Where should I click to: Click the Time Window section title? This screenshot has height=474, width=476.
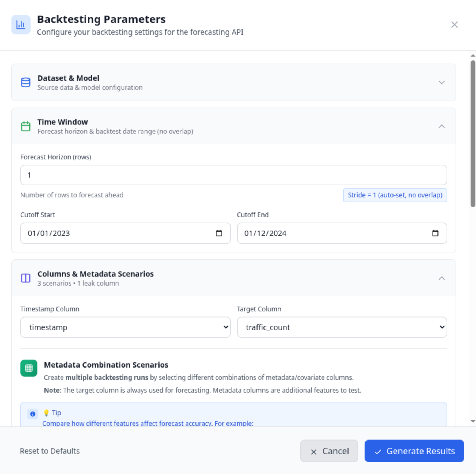[x=63, y=122]
